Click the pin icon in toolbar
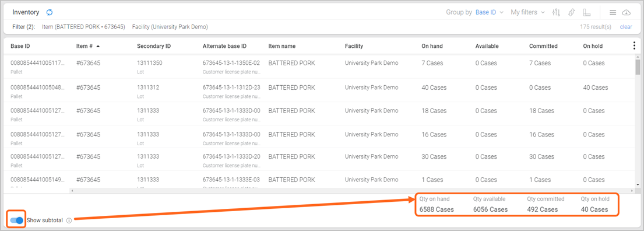The height and width of the screenshot is (231, 644). (571, 12)
